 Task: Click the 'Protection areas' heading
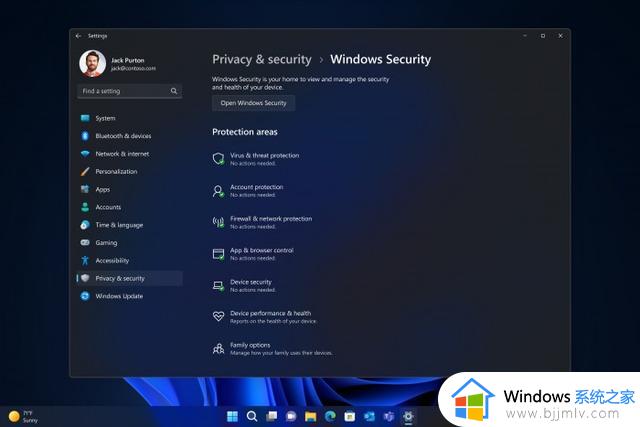(245, 132)
